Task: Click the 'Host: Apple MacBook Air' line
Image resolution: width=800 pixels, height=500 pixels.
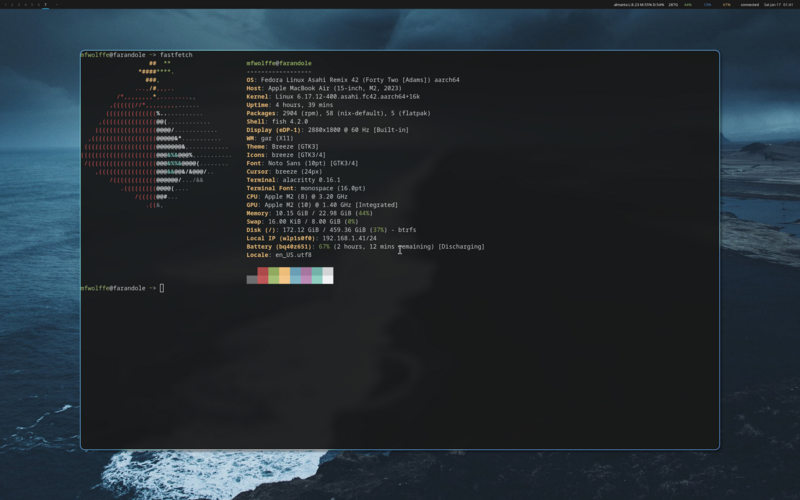Action: (x=324, y=88)
